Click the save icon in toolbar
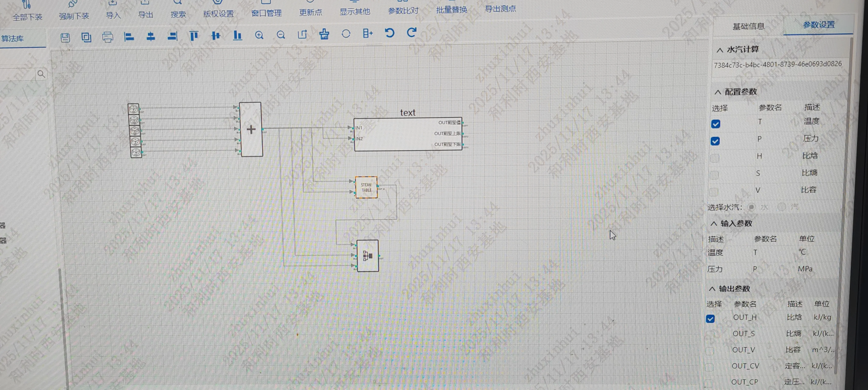868x390 pixels. click(65, 38)
